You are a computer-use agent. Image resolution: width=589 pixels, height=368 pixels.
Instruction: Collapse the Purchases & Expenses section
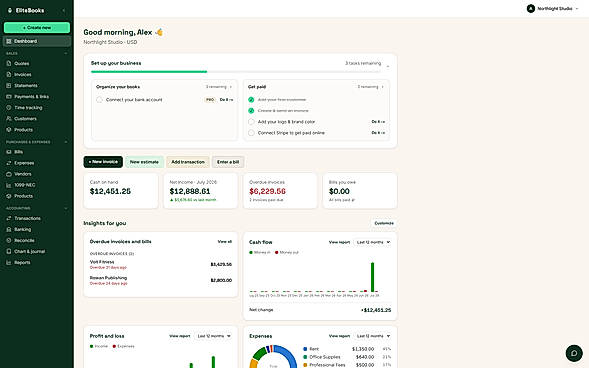[66, 142]
